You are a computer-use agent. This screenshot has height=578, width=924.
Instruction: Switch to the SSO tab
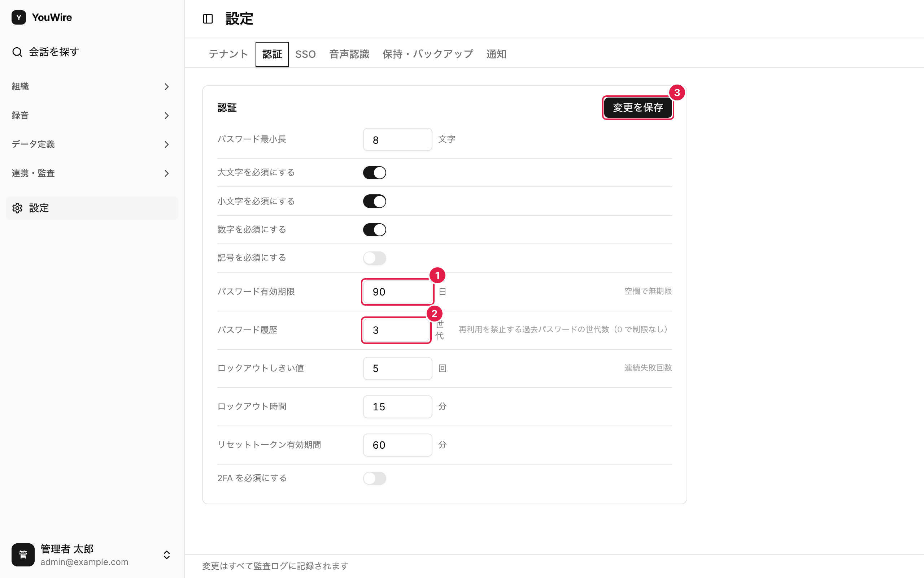pyautogui.click(x=305, y=54)
